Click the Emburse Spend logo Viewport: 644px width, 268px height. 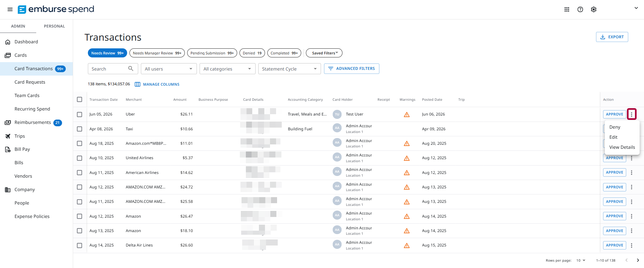pyautogui.click(x=56, y=9)
